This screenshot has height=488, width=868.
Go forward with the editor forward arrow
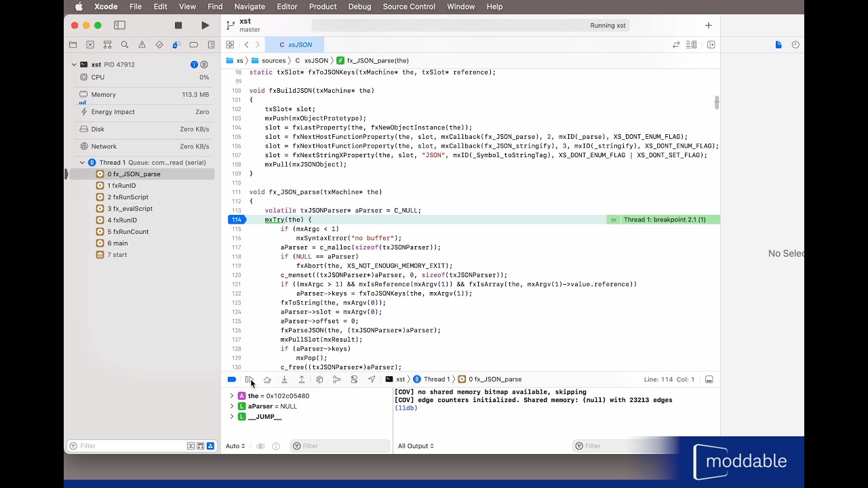pos(258,45)
